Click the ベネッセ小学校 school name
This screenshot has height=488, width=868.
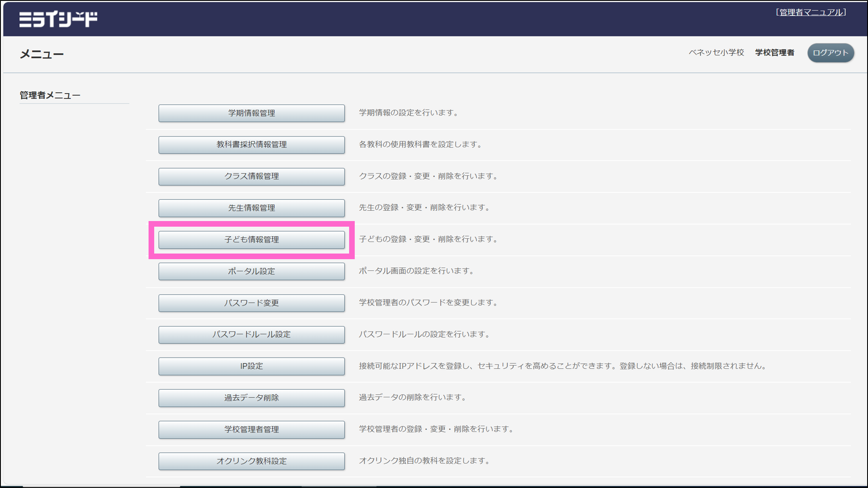pyautogui.click(x=716, y=52)
